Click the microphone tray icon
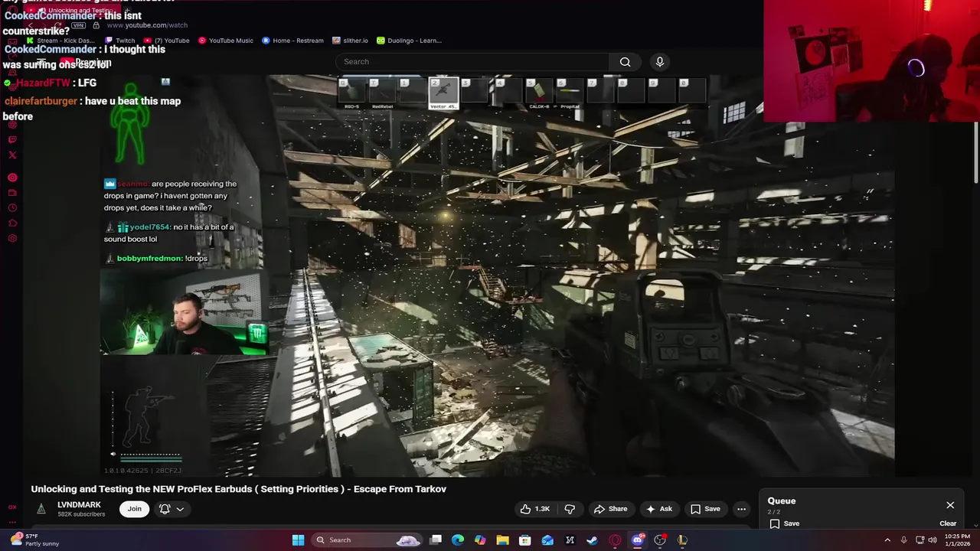 [903, 540]
